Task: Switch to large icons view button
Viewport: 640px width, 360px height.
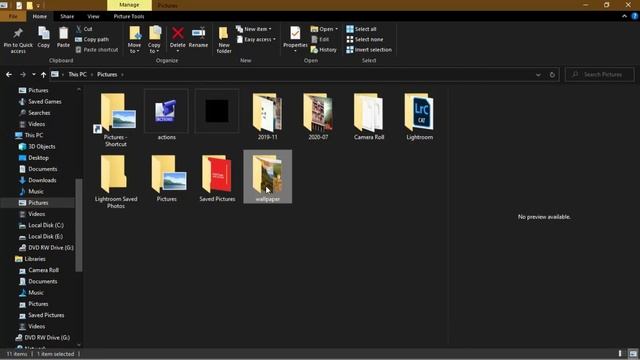Action: tap(633, 353)
